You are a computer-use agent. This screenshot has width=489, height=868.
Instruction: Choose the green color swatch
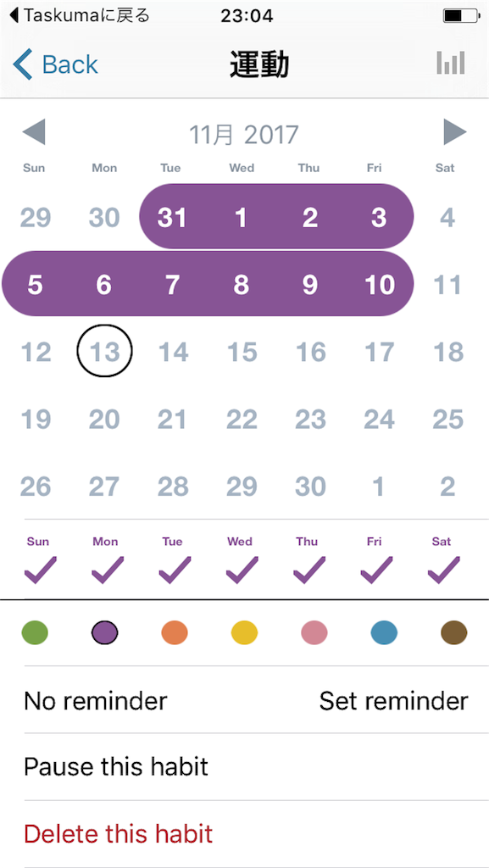(35, 632)
